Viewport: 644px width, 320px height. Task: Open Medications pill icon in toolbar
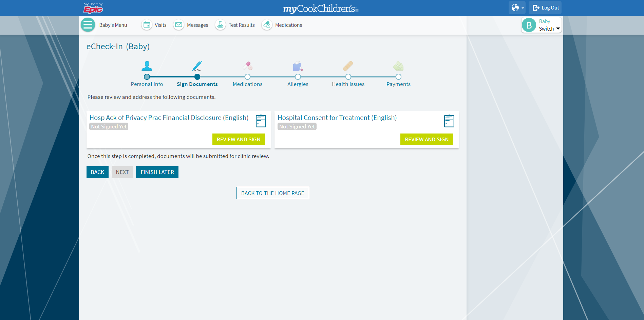267,25
